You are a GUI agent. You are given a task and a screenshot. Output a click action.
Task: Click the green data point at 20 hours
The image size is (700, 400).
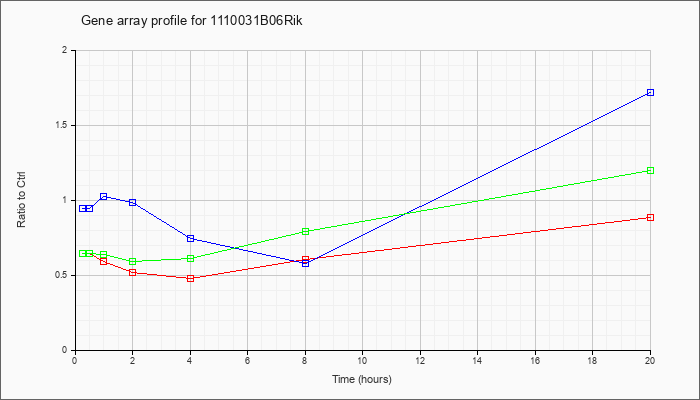click(650, 171)
